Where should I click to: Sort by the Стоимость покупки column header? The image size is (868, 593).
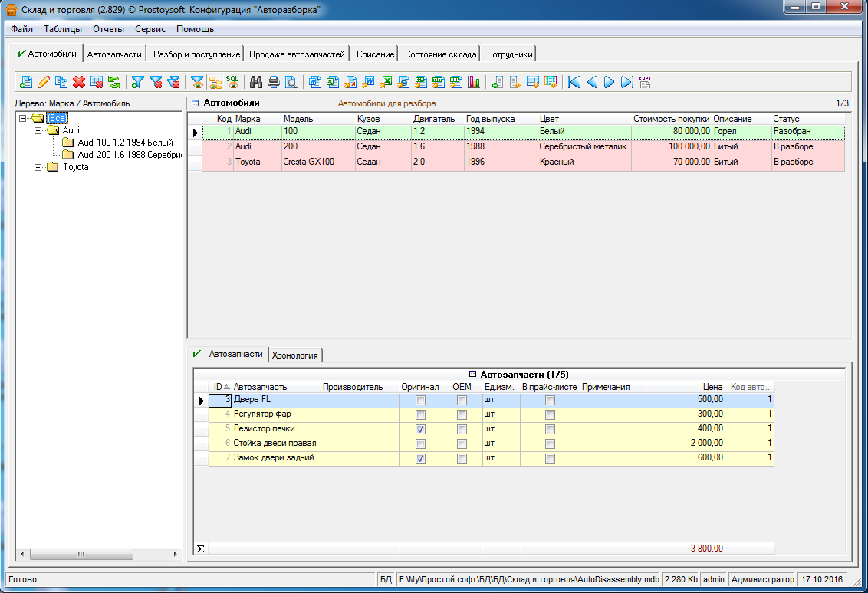point(671,119)
